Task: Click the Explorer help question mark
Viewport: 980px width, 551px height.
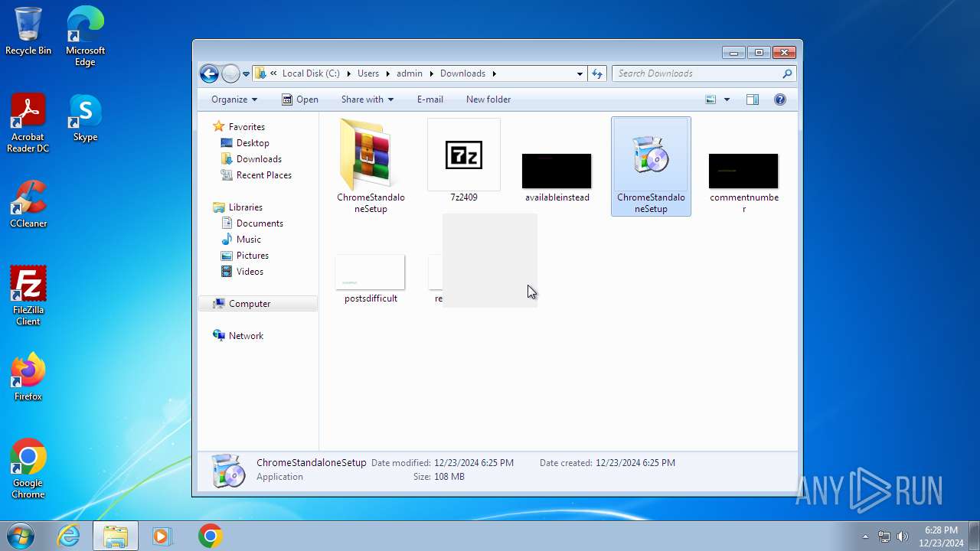Action: tap(780, 99)
